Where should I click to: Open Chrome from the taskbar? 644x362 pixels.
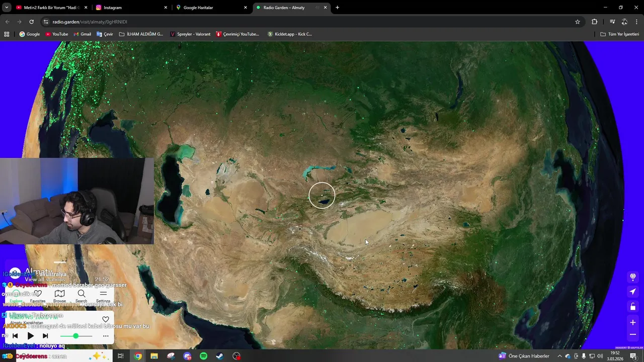pos(138,356)
